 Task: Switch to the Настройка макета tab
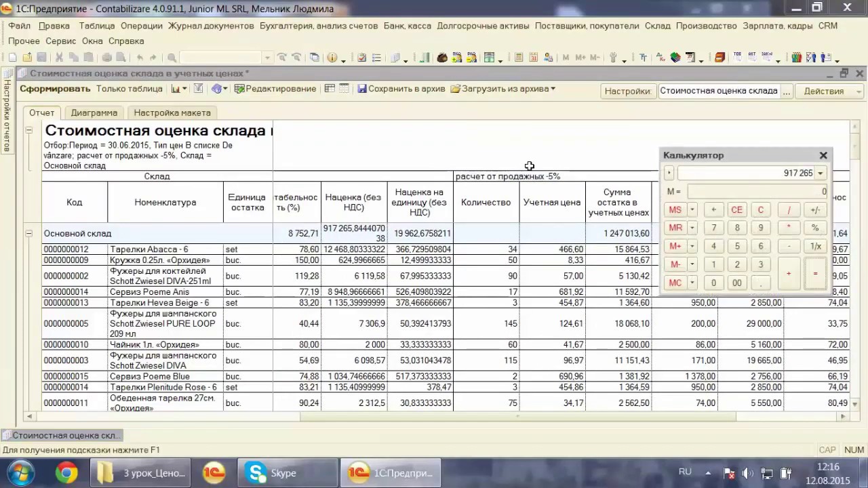[x=172, y=113]
